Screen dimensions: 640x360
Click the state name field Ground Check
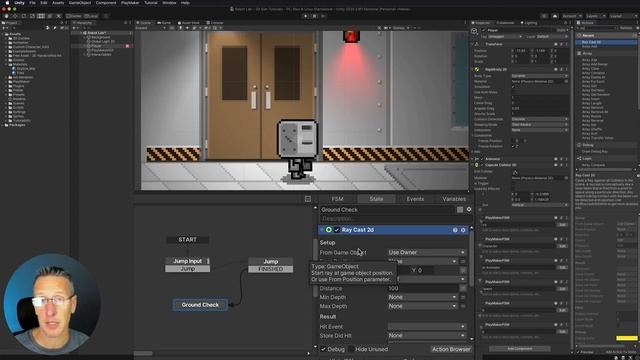click(x=387, y=209)
